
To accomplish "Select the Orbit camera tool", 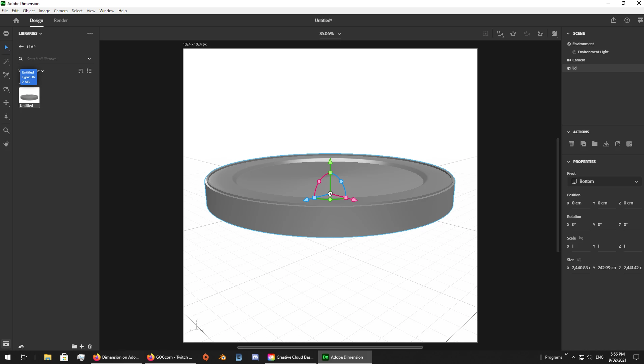I will [6, 89].
